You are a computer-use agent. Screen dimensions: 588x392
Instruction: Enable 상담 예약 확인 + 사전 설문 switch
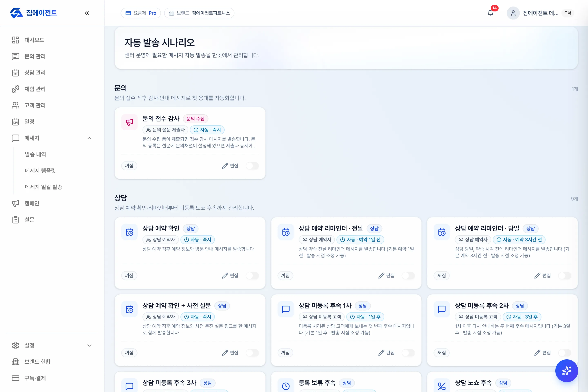[x=252, y=353]
